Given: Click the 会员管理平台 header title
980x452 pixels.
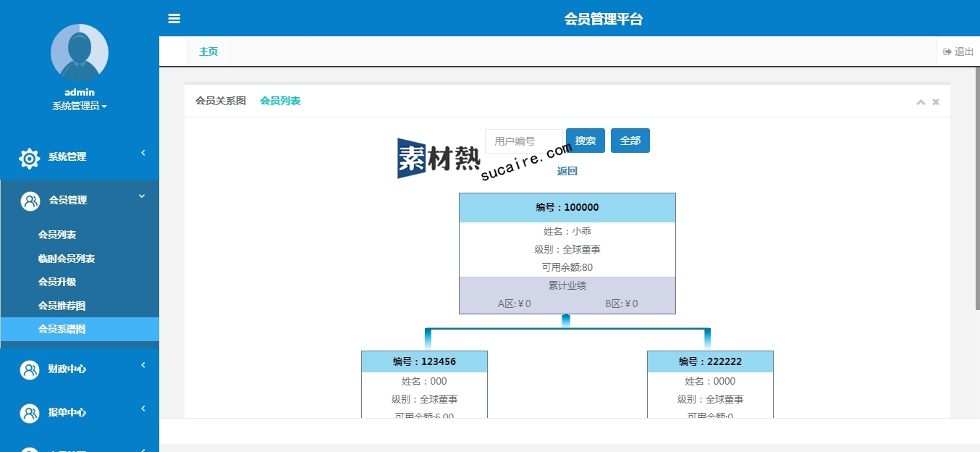Looking at the screenshot, I should (604, 19).
